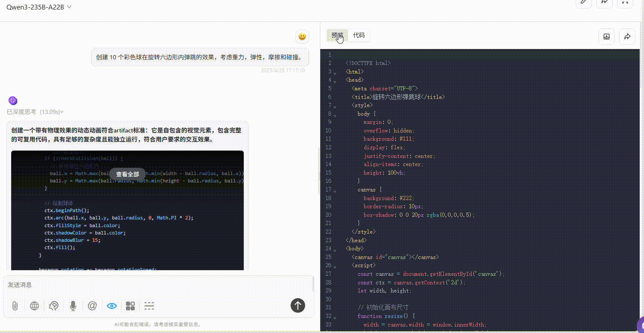Click the const ctx getContext line
Viewport: 644px width, 333px height.
411,283
